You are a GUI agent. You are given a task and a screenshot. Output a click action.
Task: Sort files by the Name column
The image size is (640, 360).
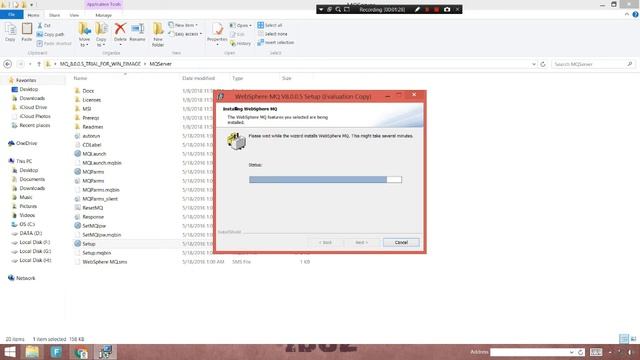[80, 78]
